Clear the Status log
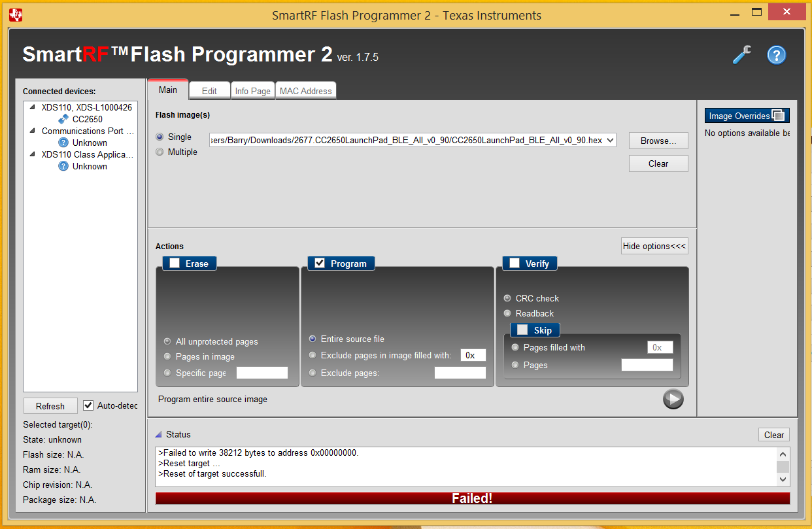This screenshot has width=812, height=529. tap(774, 435)
